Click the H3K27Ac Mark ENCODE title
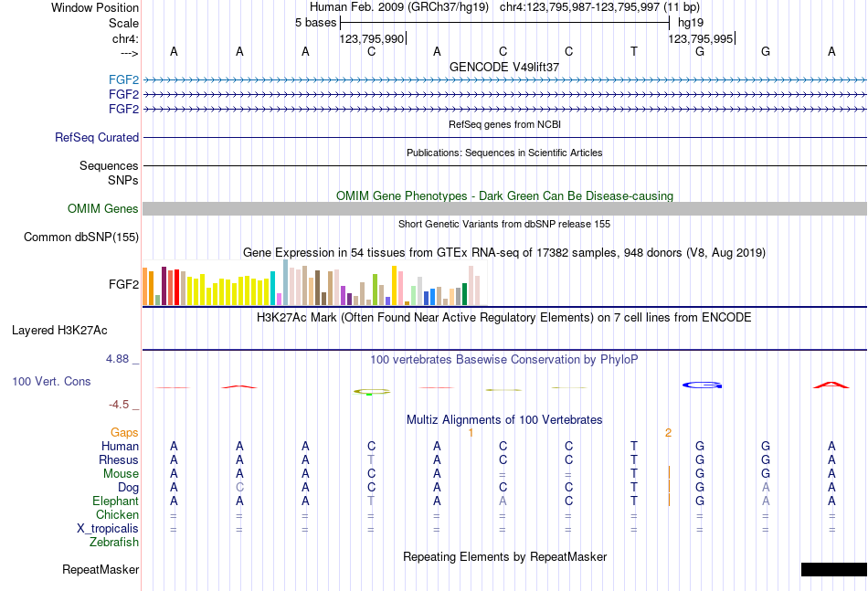The image size is (868, 591). point(504,318)
